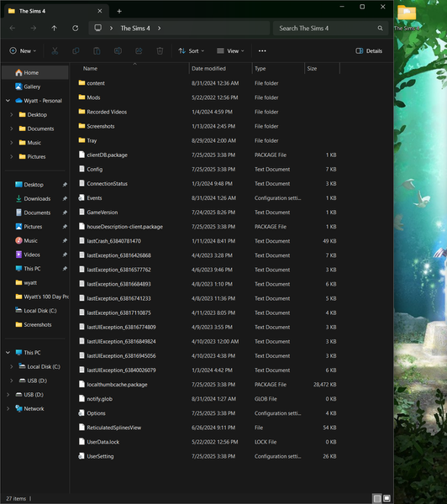The height and width of the screenshot is (504, 447).
Task: Select the clientDB.package file
Action: [x=107, y=155]
